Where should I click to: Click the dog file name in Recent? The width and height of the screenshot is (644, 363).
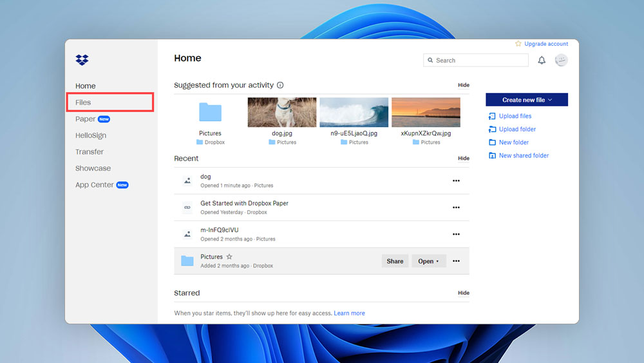pos(205,177)
